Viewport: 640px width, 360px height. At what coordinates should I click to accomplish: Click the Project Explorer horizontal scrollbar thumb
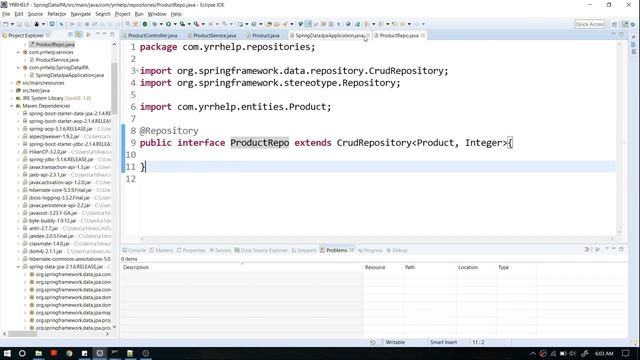(x=22, y=334)
